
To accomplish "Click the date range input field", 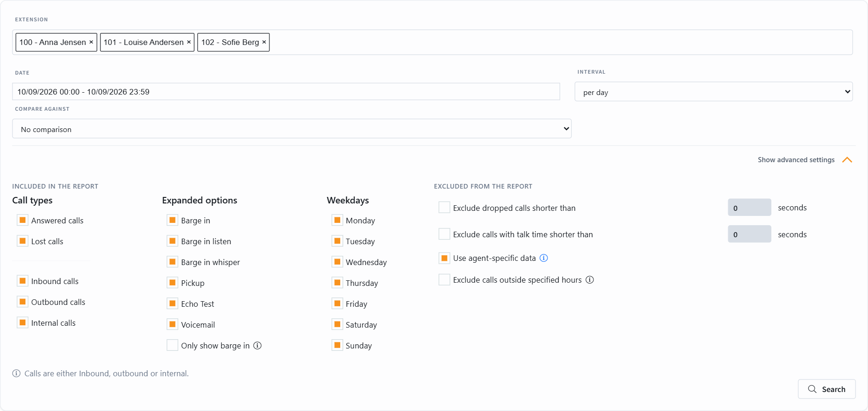I will [x=286, y=92].
